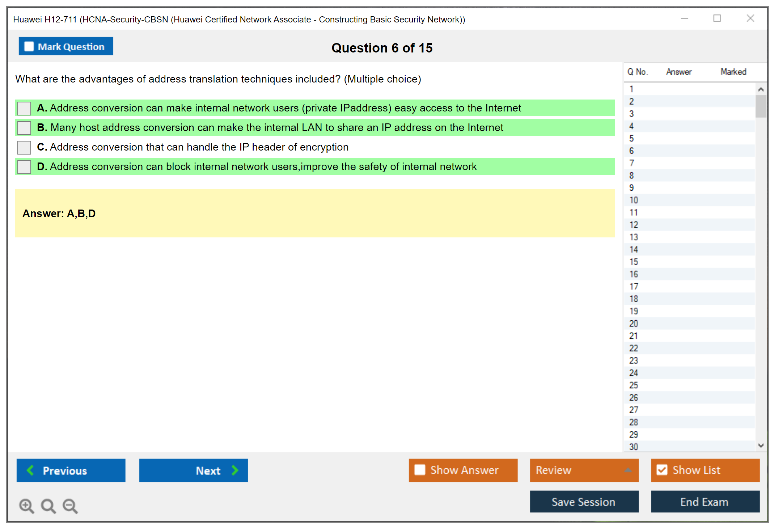
Task: Uncheck the Show List option
Action: point(662,470)
